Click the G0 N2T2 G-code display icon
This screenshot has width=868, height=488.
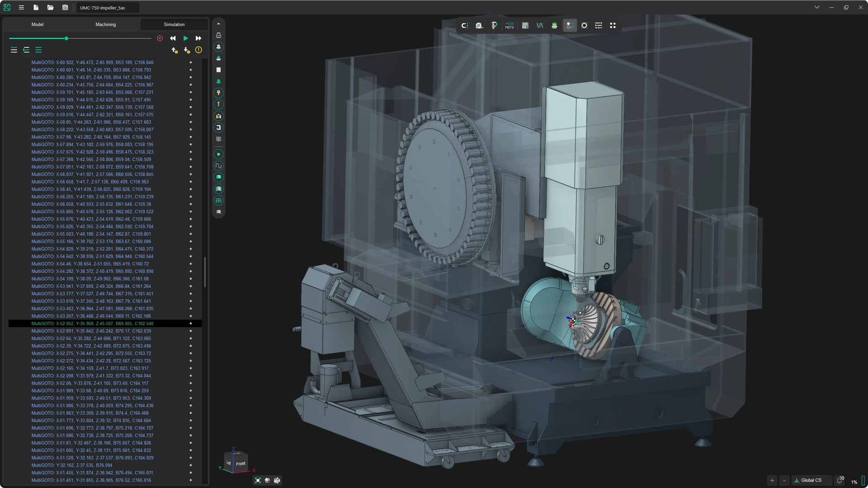pos(510,25)
